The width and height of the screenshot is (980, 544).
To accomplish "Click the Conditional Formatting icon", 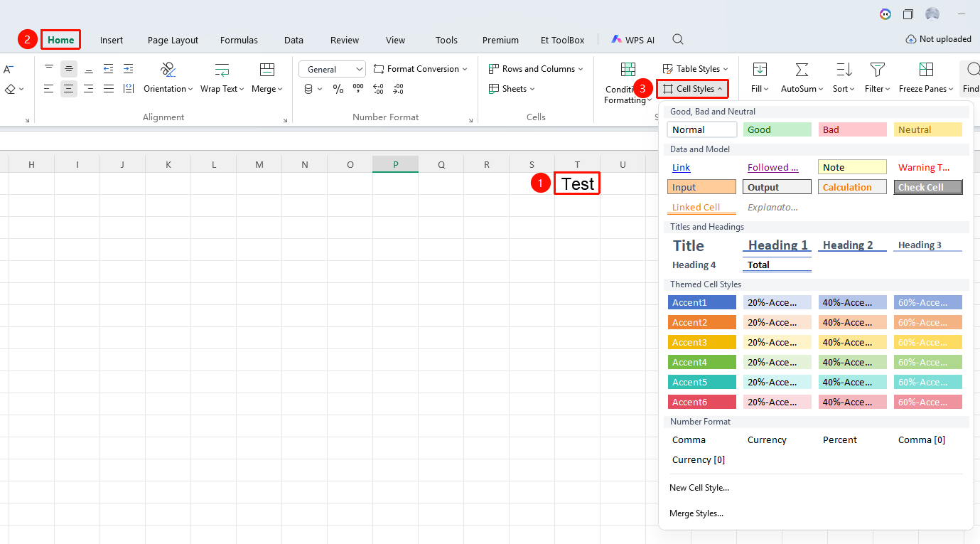I will pyautogui.click(x=628, y=70).
